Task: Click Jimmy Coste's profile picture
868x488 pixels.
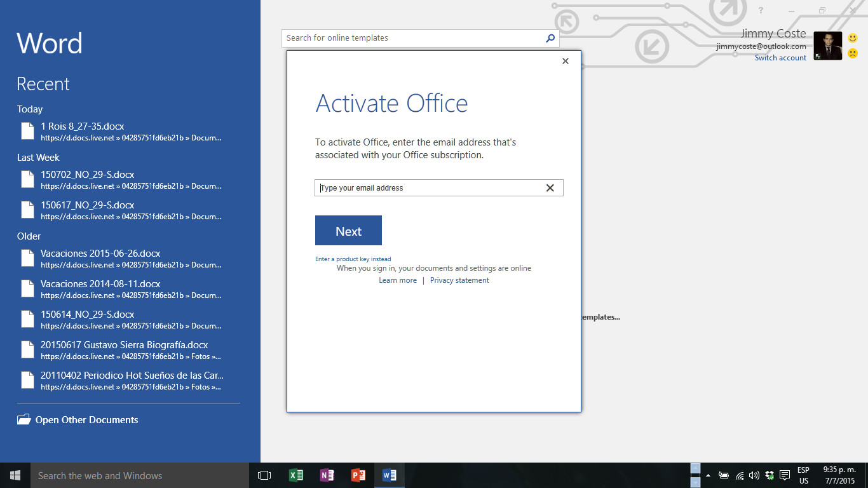Action: click(827, 46)
